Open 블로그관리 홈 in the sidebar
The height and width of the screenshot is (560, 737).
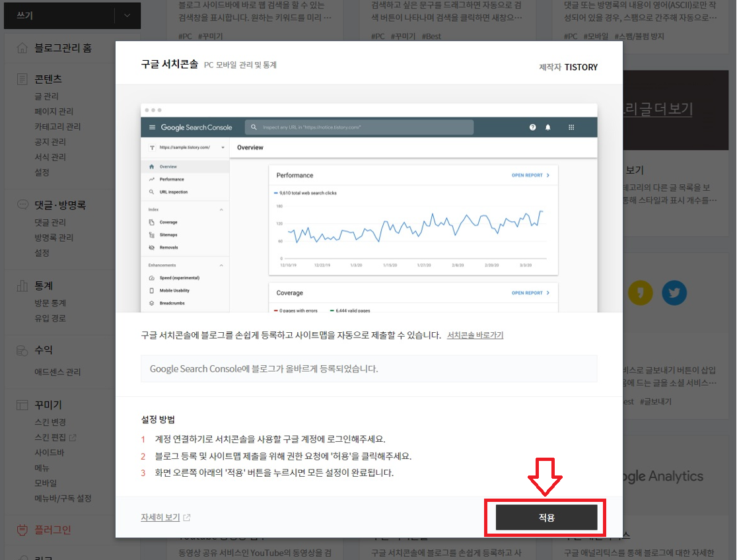coord(63,48)
